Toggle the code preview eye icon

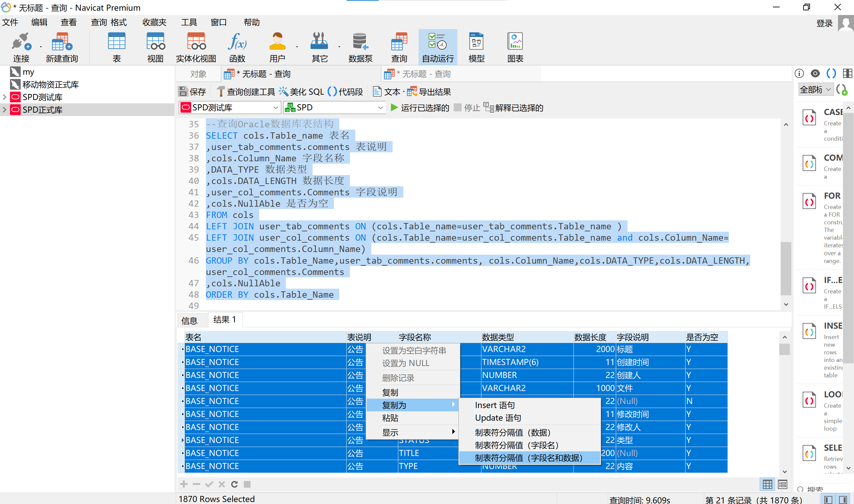pyautogui.click(x=815, y=73)
